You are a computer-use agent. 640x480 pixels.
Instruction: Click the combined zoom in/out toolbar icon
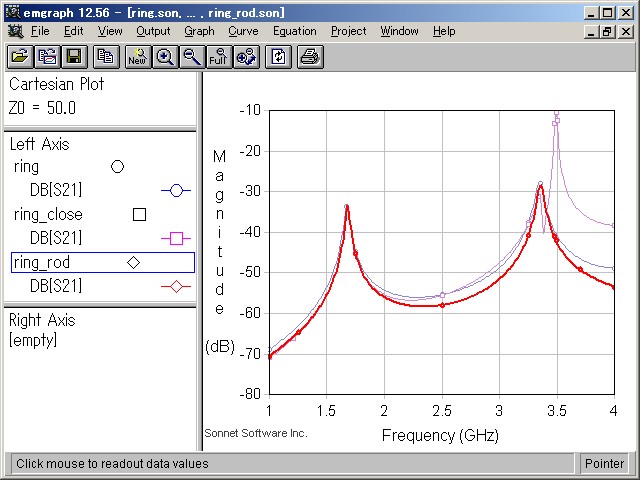(x=246, y=57)
